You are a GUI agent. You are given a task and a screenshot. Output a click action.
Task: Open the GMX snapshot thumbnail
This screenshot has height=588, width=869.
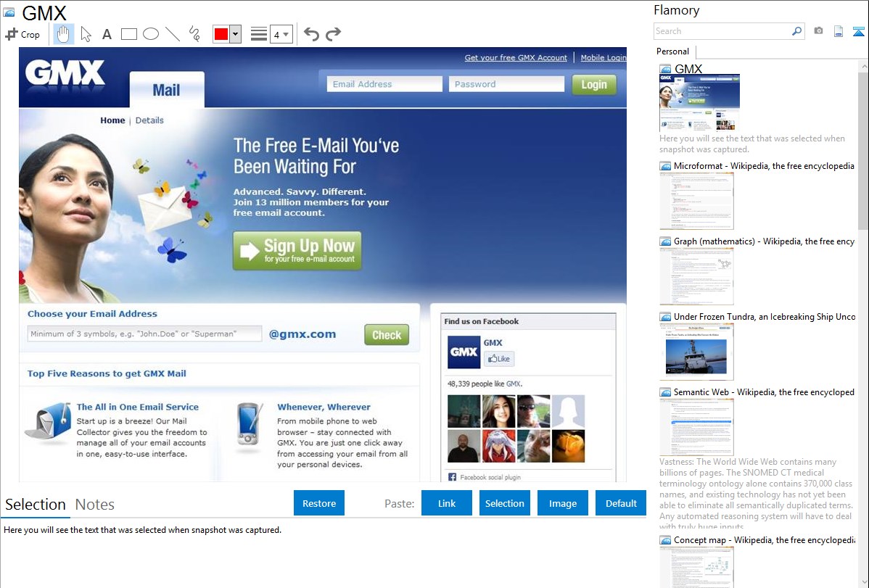click(x=699, y=103)
